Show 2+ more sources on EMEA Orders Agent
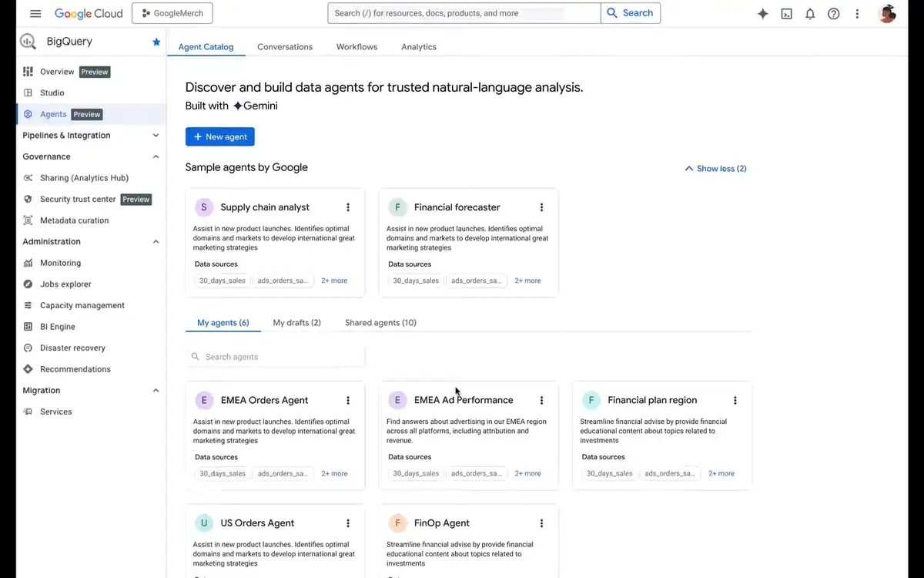Image resolution: width=924 pixels, height=578 pixels. tap(334, 473)
